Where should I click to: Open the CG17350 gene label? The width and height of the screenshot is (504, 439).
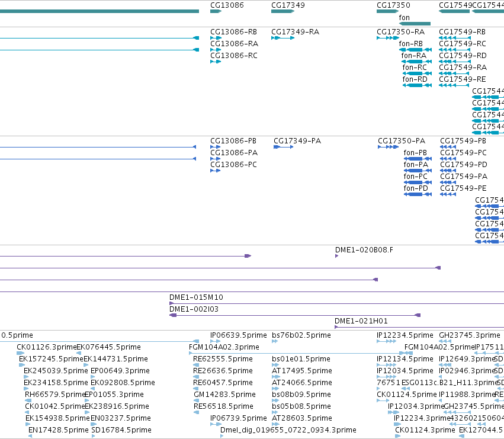(393, 5)
